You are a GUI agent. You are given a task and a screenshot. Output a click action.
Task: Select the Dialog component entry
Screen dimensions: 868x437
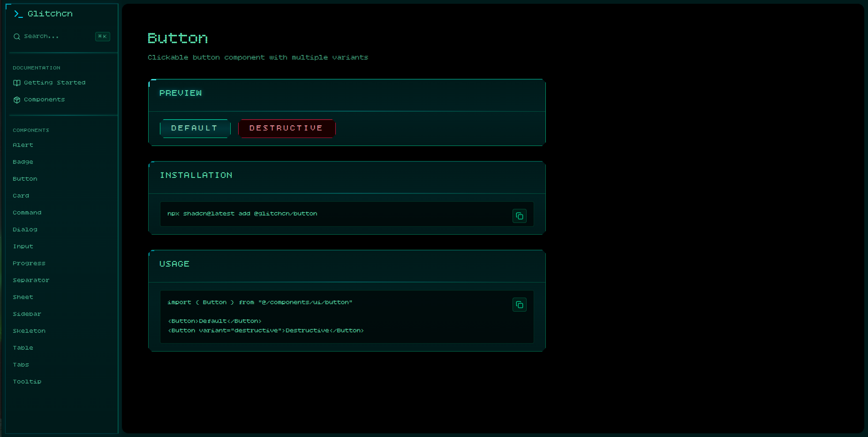click(x=25, y=230)
